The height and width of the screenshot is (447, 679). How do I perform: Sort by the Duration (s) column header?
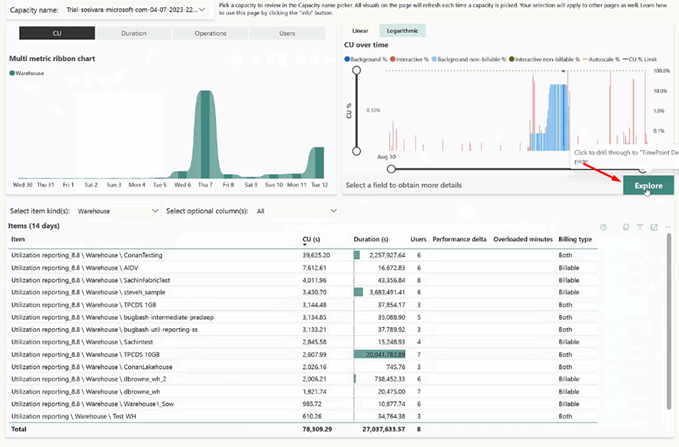click(371, 239)
